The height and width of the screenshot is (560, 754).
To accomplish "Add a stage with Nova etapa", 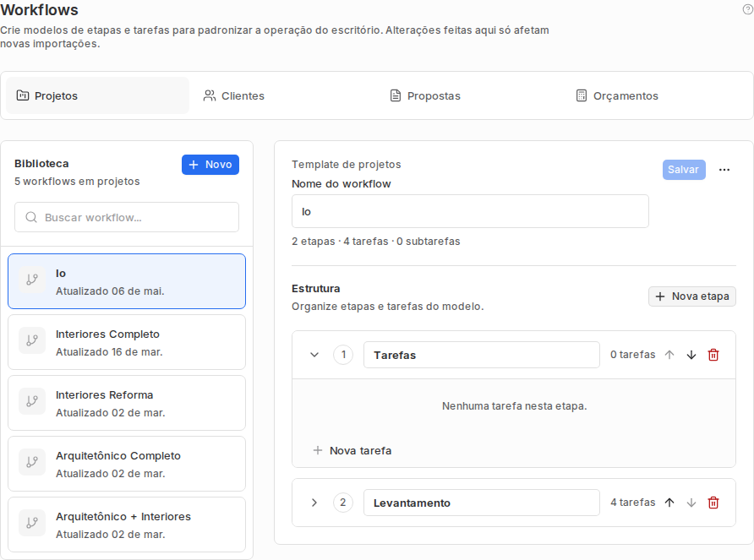I will coord(692,296).
